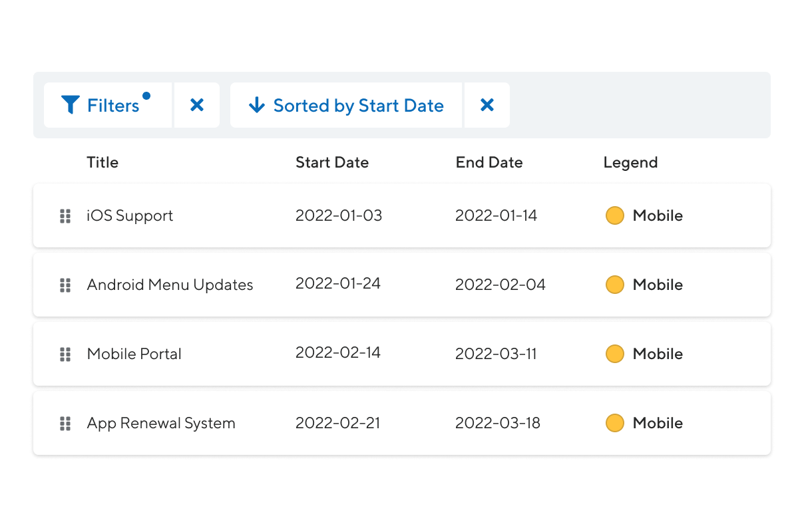Click the drag handle for App Renewal System

[65, 423]
